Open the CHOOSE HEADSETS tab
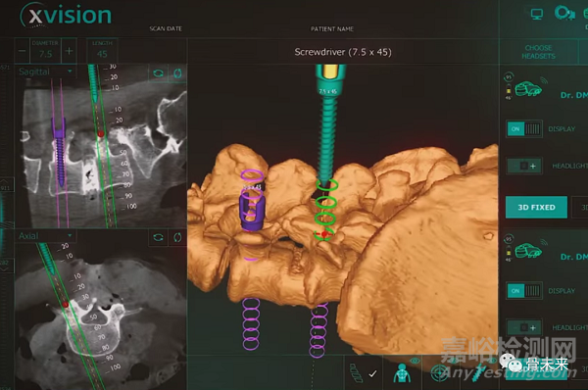588x390 pixels. point(538,52)
